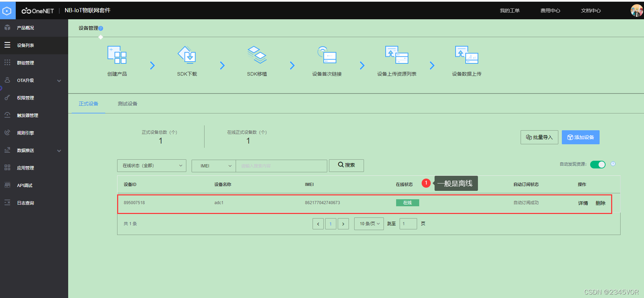Open the IMEI search-type dropdown
Image resolution: width=644 pixels, height=298 pixels.
(214, 166)
